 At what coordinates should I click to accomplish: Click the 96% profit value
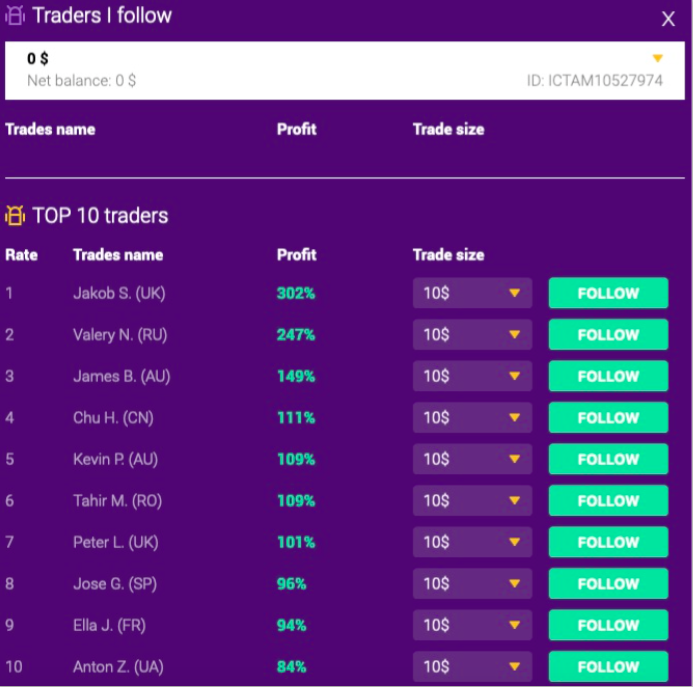tap(291, 584)
